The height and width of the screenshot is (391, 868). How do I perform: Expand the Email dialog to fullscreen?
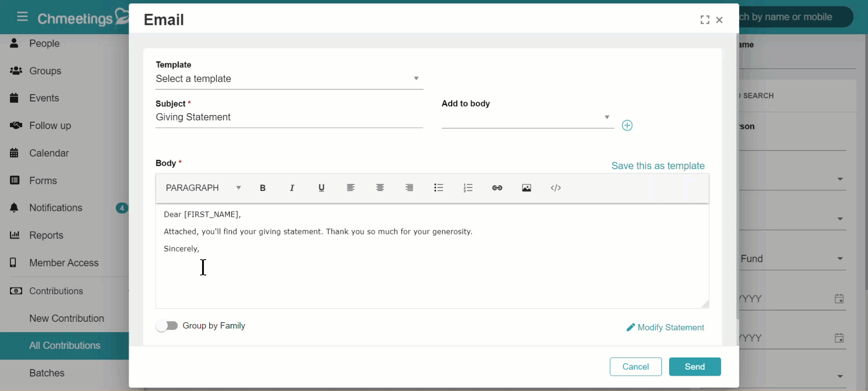click(x=705, y=20)
